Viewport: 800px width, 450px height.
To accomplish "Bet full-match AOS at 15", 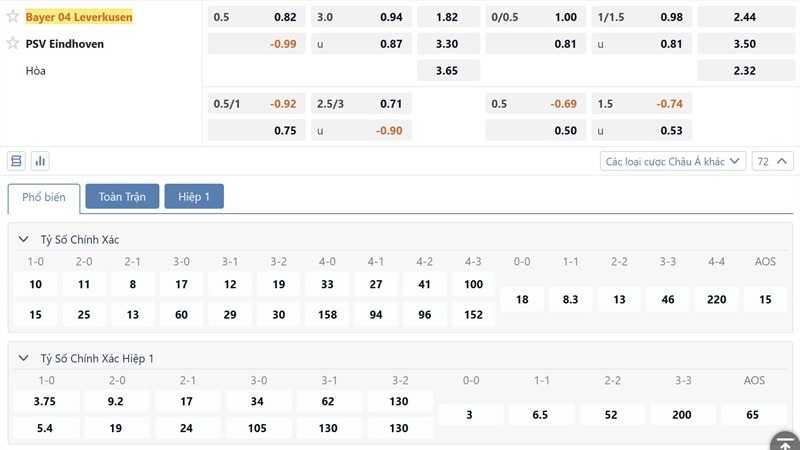I will coord(765,299).
